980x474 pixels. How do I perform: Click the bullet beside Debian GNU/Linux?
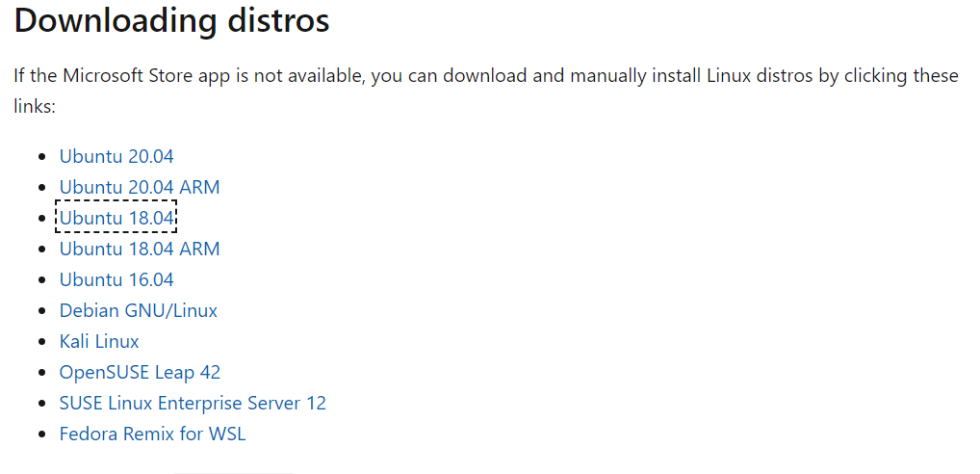[40, 311]
